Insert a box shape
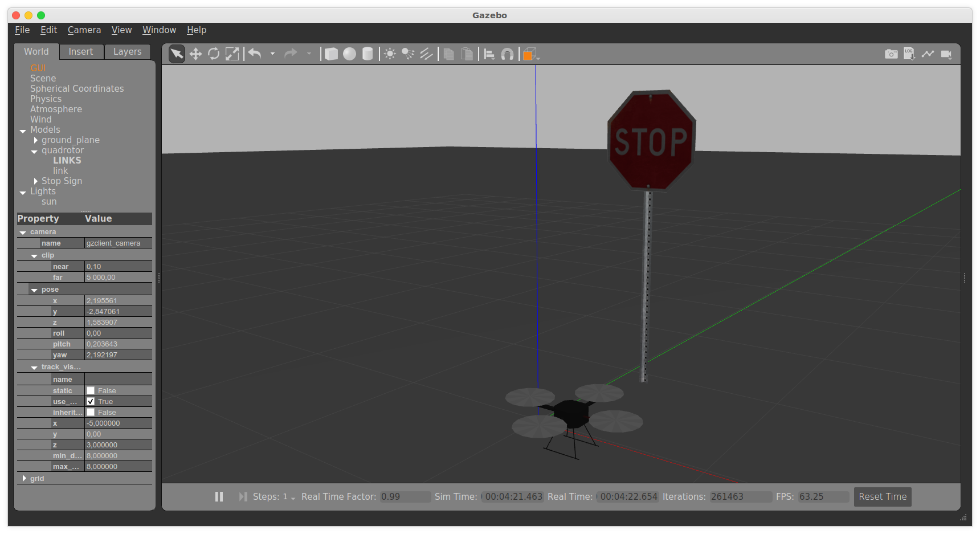The image size is (980, 534). (x=331, y=54)
